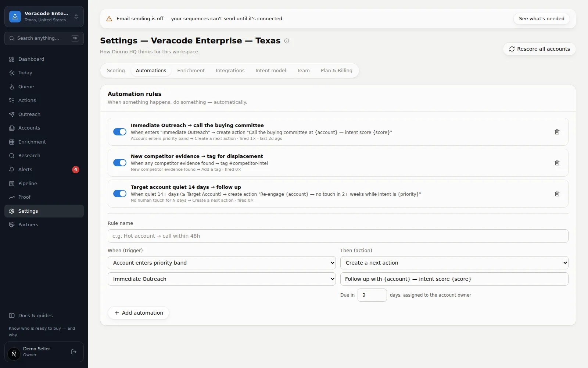588x368 pixels.
Task: Open the Account enters priority band dropdown
Action: click(x=222, y=263)
